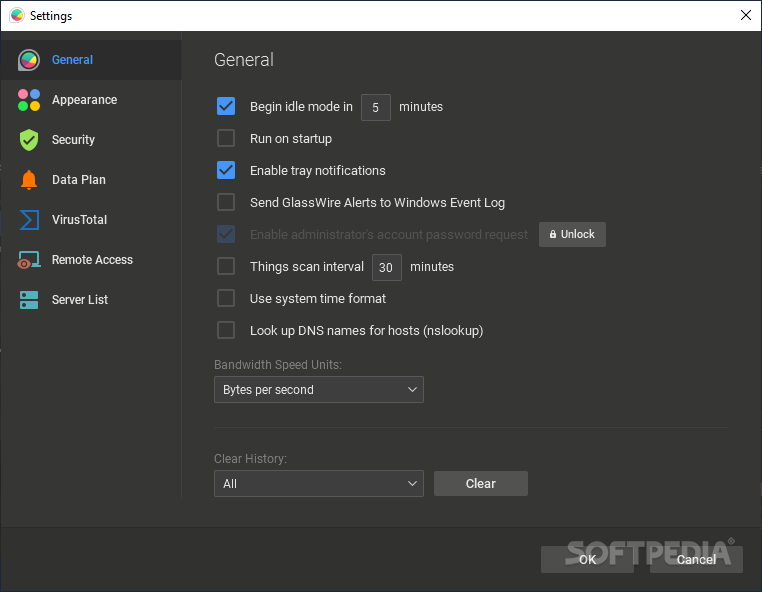
Task: Click the GlassWire General sidebar icon
Action: [29, 60]
